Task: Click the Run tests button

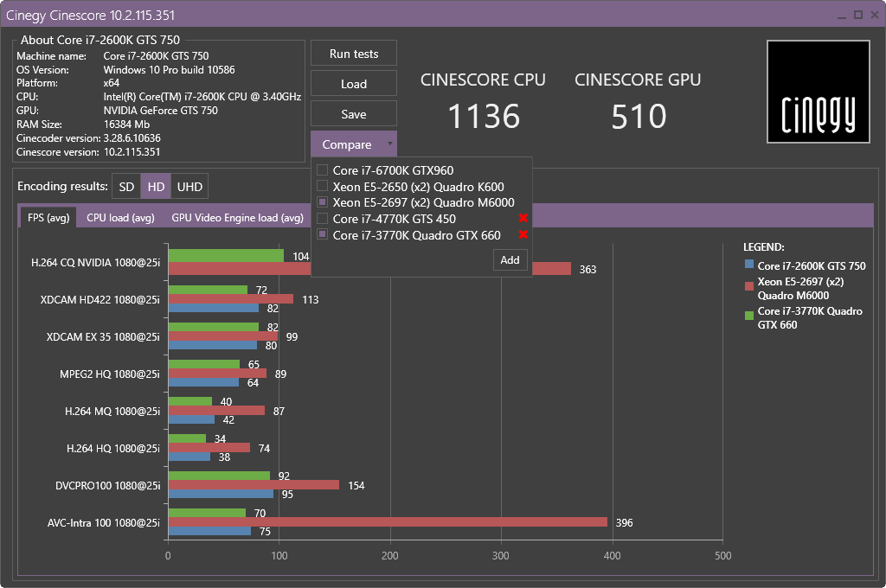Action: (354, 54)
